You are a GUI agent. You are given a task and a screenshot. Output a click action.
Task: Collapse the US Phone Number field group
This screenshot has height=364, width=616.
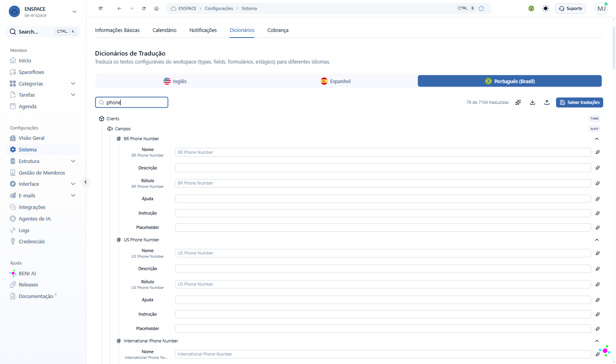coord(597,240)
